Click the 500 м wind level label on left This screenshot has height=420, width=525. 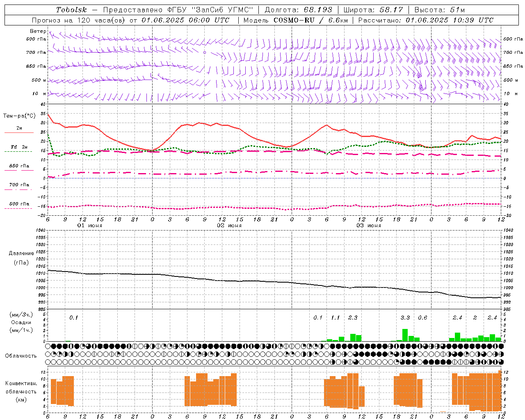point(39,80)
